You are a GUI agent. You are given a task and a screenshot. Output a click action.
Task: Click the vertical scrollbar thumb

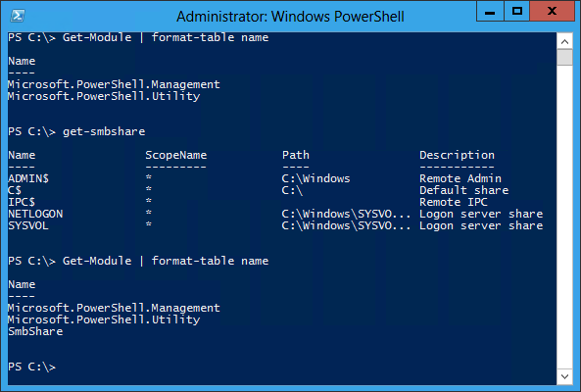point(564,58)
